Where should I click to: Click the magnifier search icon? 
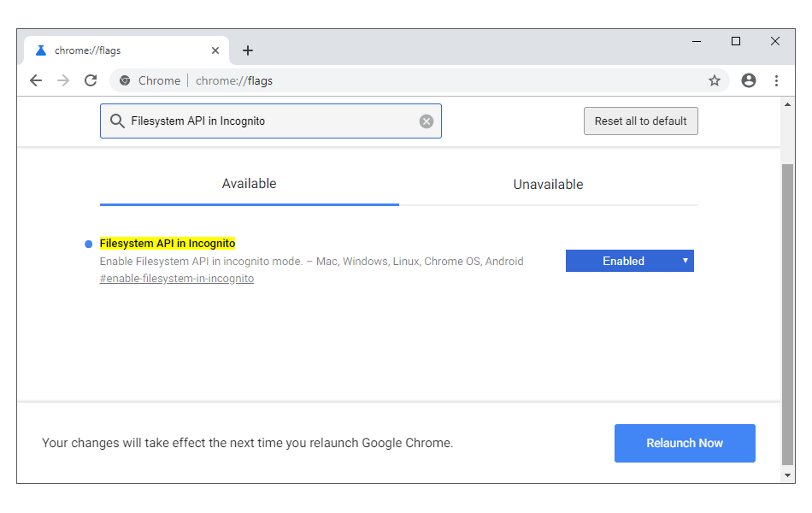pos(118,121)
